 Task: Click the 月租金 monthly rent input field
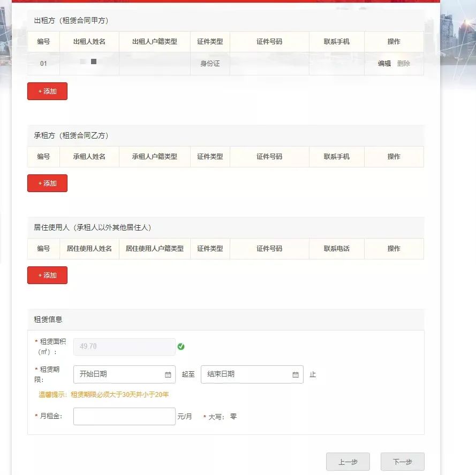click(x=124, y=416)
